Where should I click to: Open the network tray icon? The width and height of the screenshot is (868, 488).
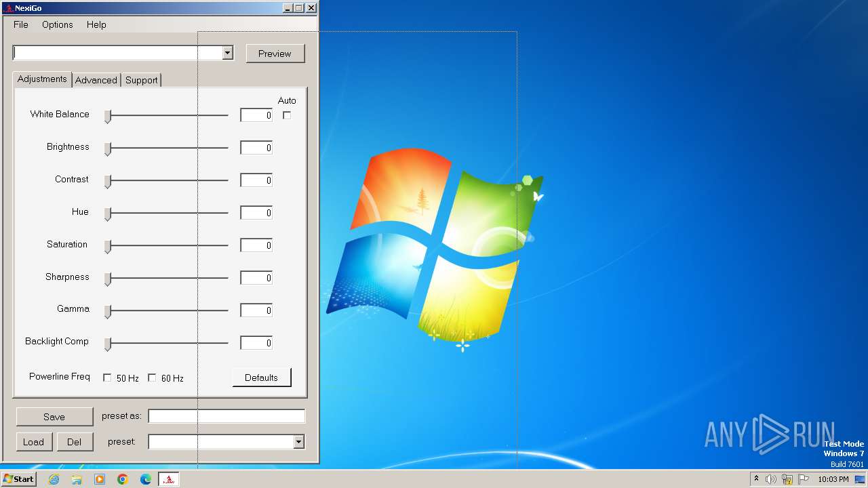[787, 479]
